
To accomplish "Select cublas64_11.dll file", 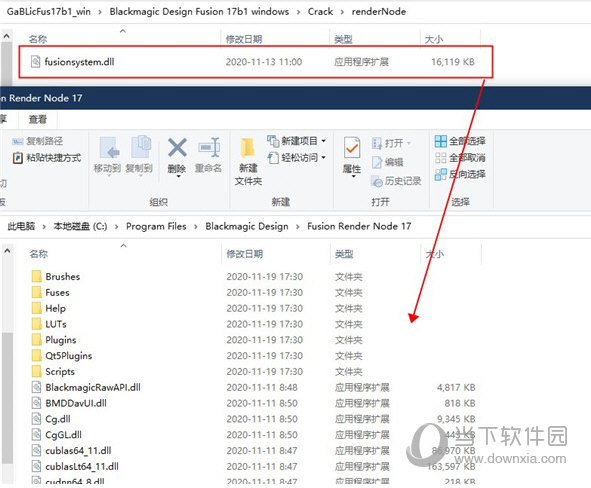I will point(78,451).
